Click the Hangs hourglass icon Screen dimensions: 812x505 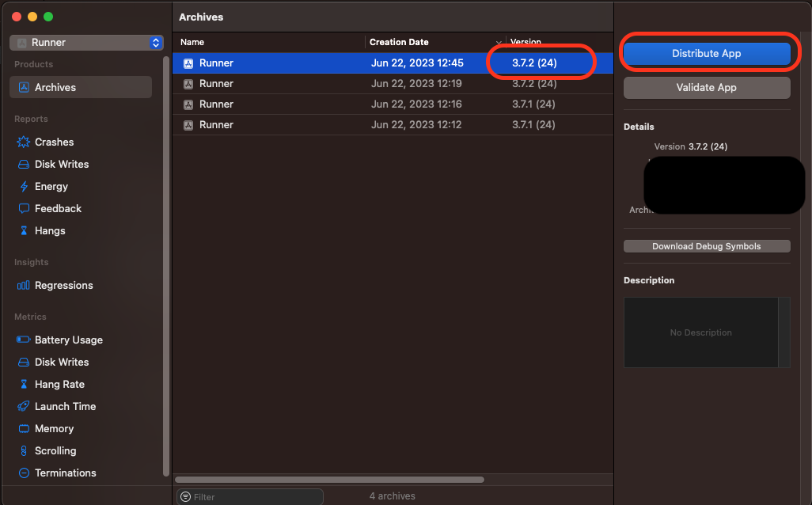[24, 230]
